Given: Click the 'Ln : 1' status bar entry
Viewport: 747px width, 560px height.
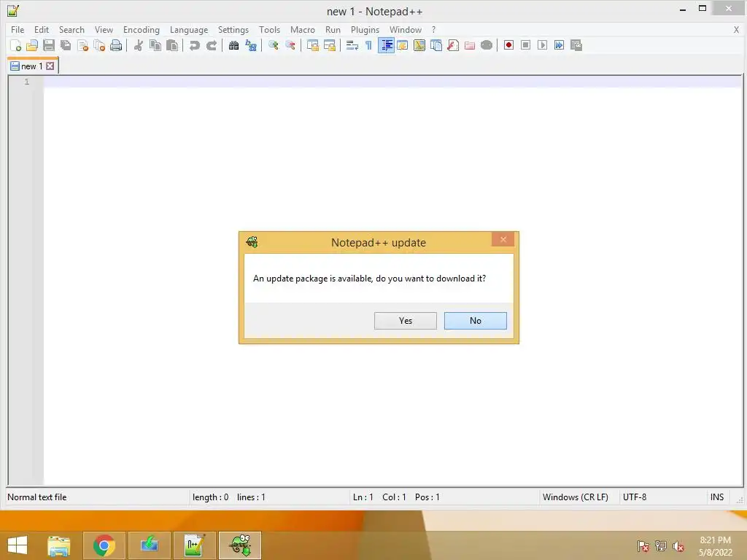Looking at the screenshot, I should click(x=363, y=497).
